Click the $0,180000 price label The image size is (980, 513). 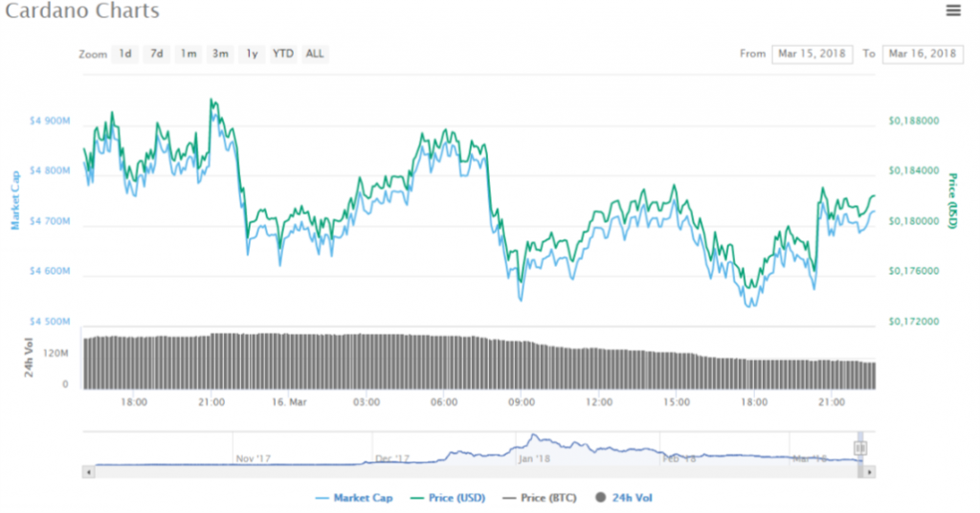tap(914, 221)
